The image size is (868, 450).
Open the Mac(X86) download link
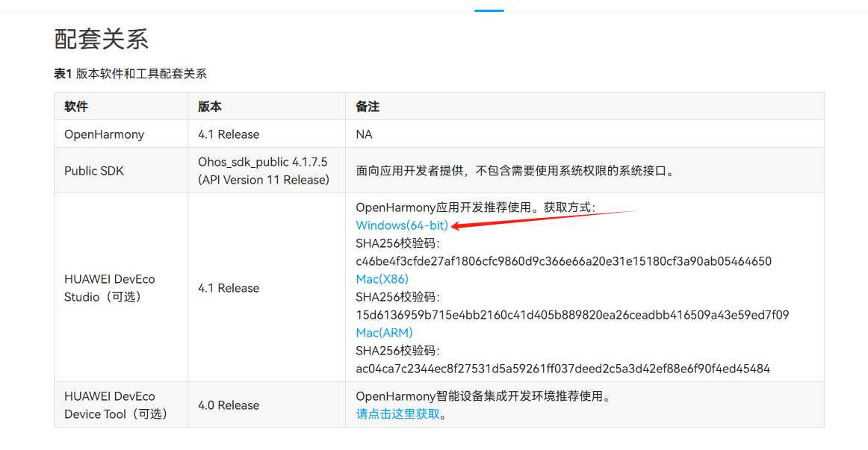click(382, 279)
